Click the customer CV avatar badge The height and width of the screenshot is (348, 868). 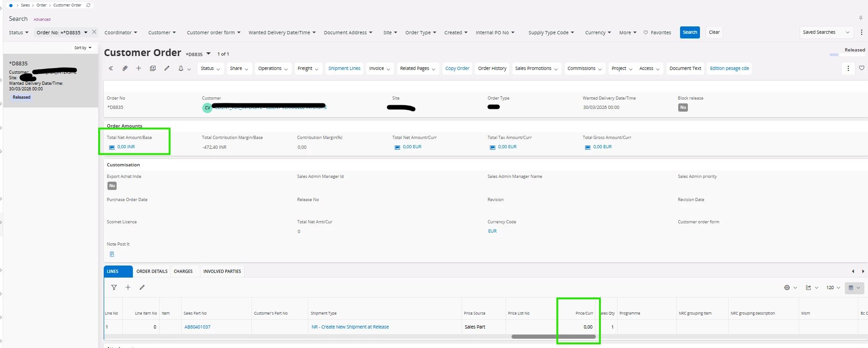click(207, 108)
